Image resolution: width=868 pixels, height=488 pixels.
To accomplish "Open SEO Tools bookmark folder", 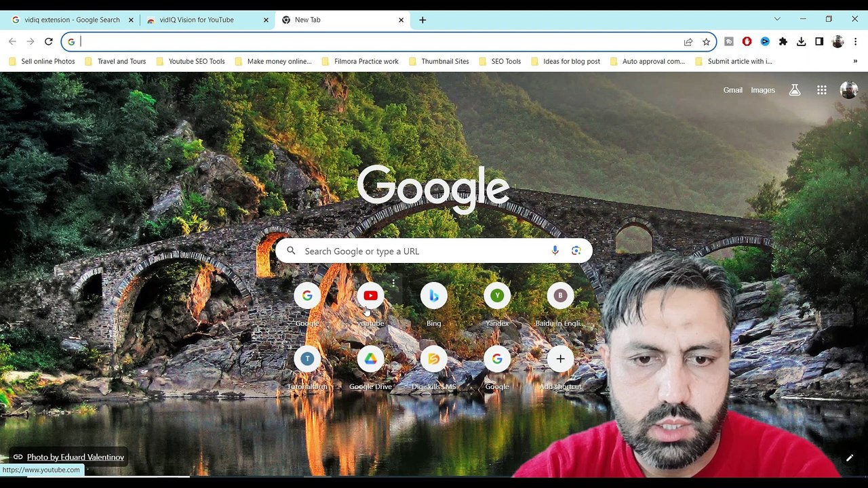I will (x=499, y=61).
